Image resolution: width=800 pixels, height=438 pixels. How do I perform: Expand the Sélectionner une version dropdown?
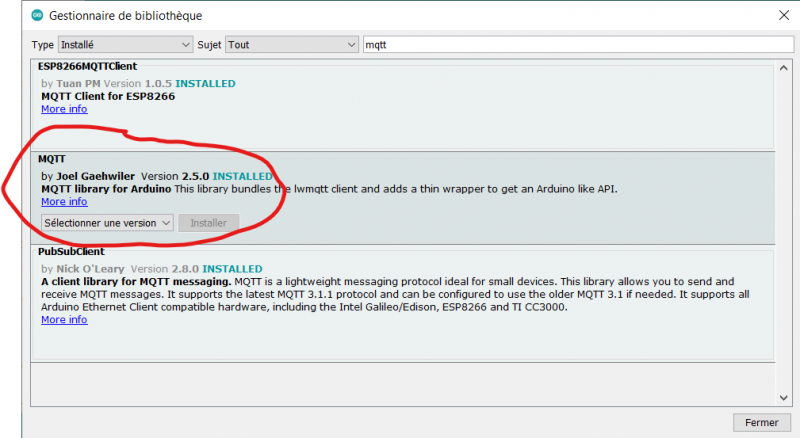click(107, 223)
